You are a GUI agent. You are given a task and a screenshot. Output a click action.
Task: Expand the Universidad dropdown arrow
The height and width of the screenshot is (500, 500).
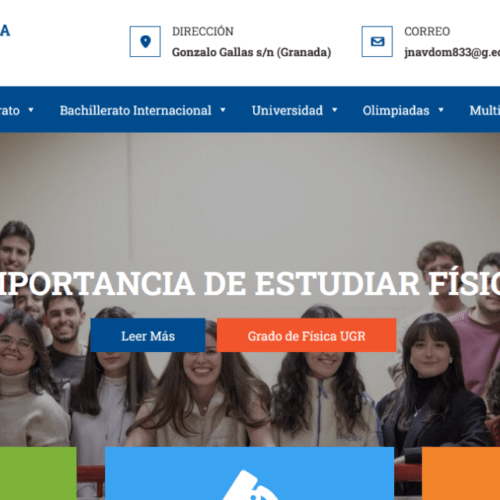(x=334, y=110)
